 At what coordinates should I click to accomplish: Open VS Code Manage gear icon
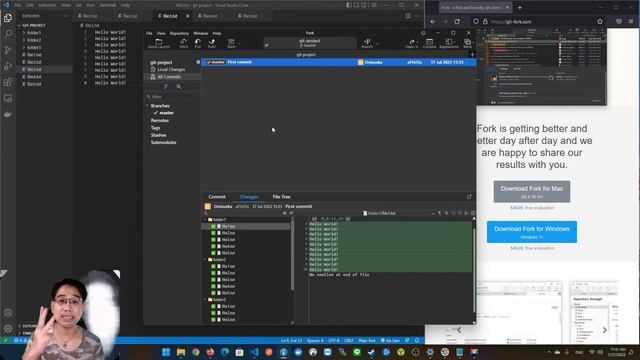8,329
